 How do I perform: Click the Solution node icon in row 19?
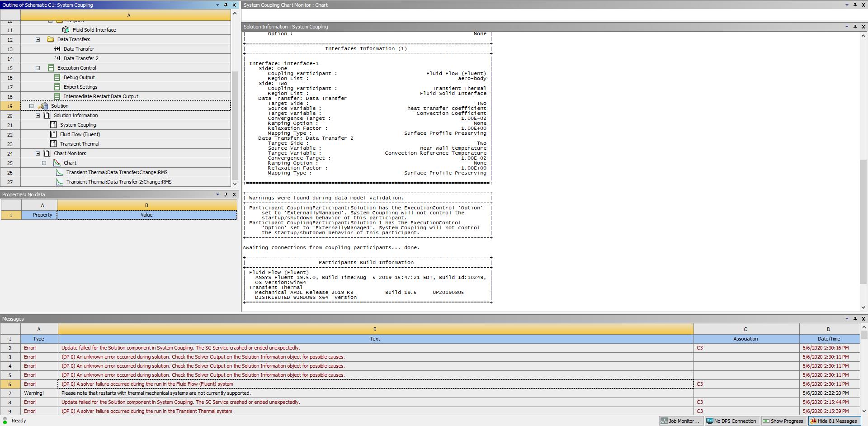43,106
